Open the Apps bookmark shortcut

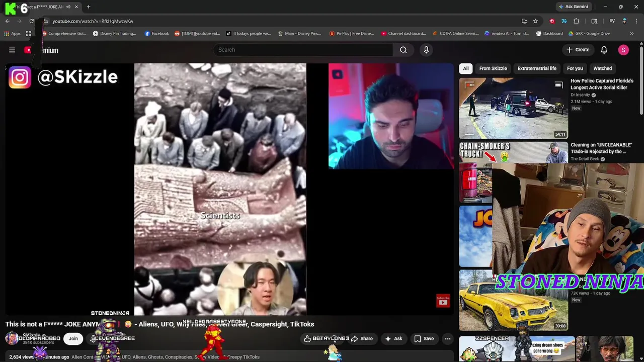tap(13, 34)
